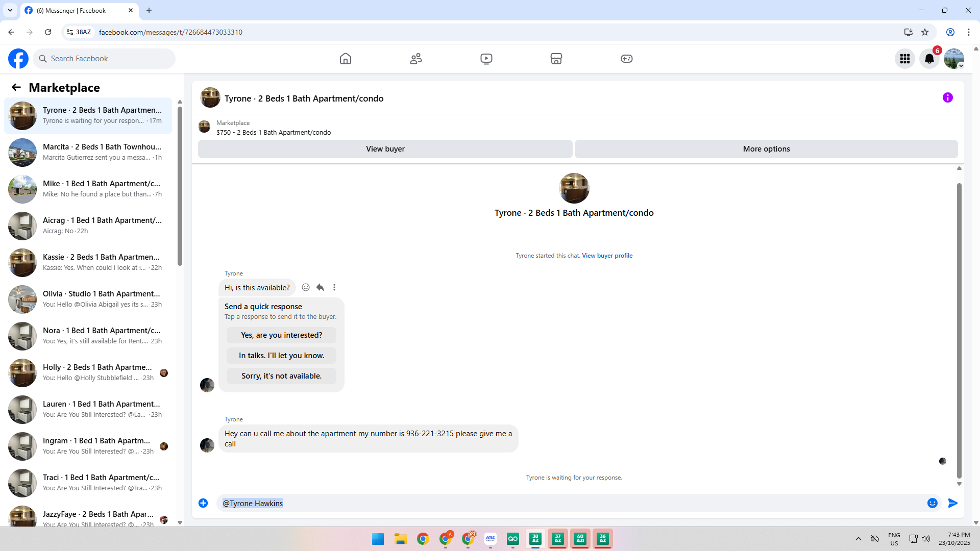Image resolution: width=980 pixels, height=551 pixels.
Task: Open the notifications bell
Action: (x=929, y=59)
